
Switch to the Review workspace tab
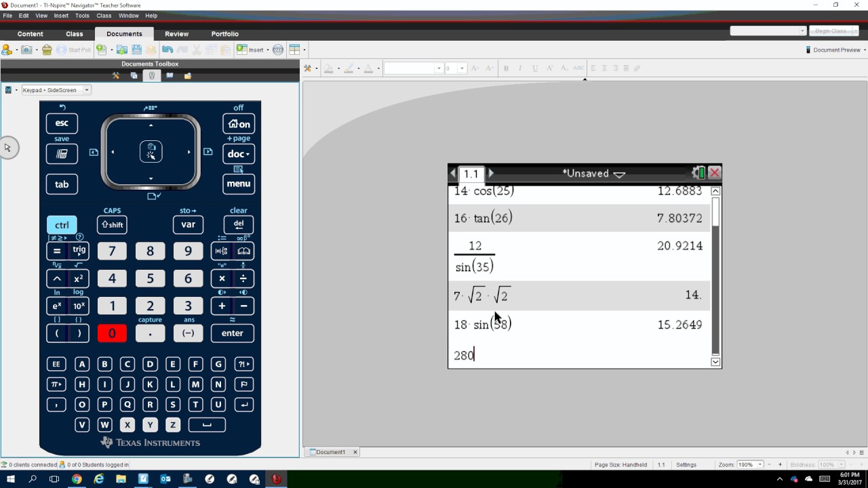[x=177, y=34]
